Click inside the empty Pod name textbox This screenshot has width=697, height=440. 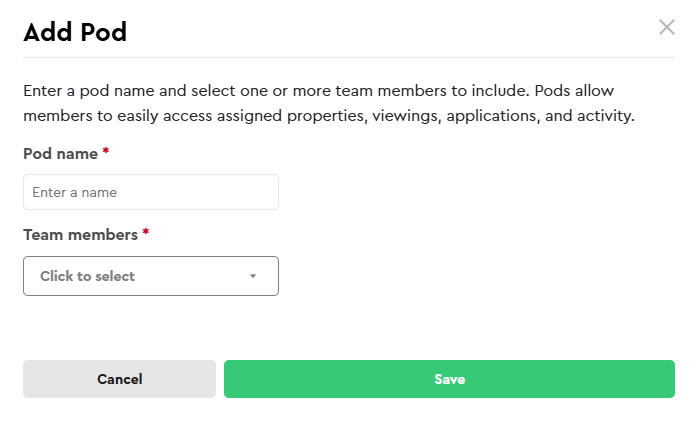point(151,192)
